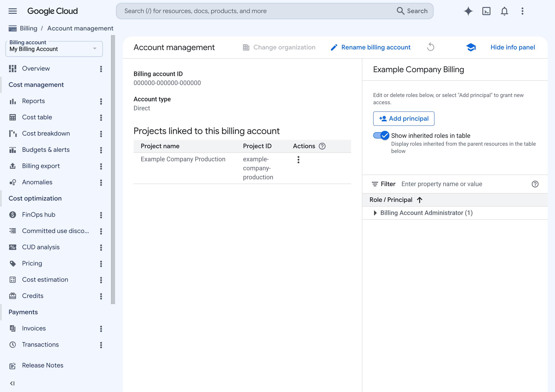The width and height of the screenshot is (555, 392).
Task: Click the Search button in top bar
Action: click(x=412, y=11)
